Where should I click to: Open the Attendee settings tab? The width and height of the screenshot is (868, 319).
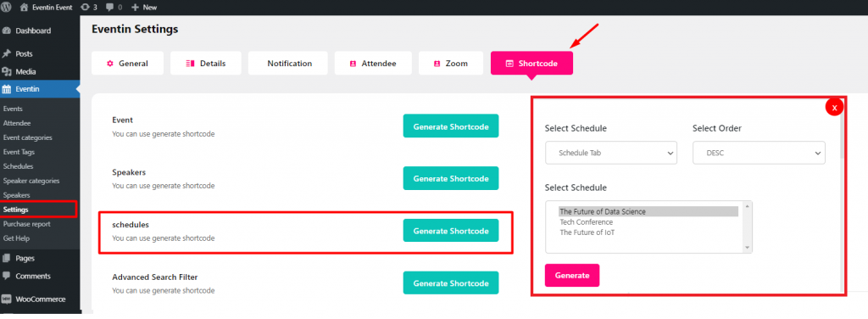coord(373,64)
